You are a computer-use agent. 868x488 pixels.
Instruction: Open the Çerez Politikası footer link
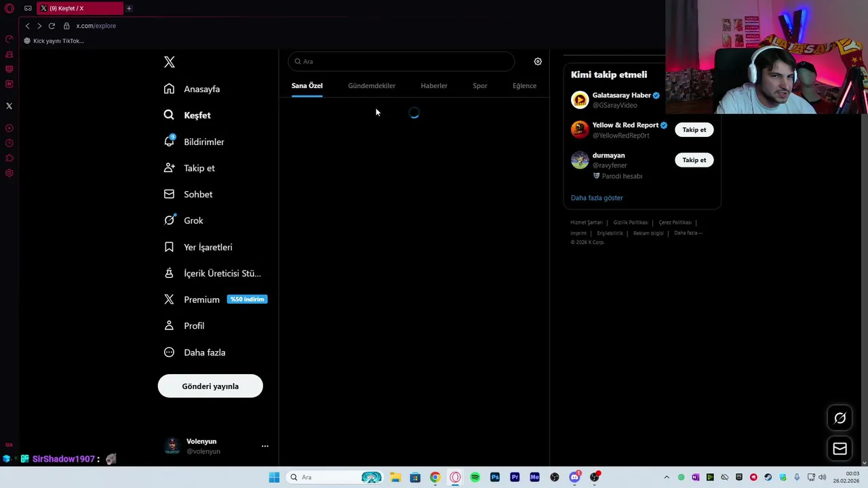[x=675, y=222]
